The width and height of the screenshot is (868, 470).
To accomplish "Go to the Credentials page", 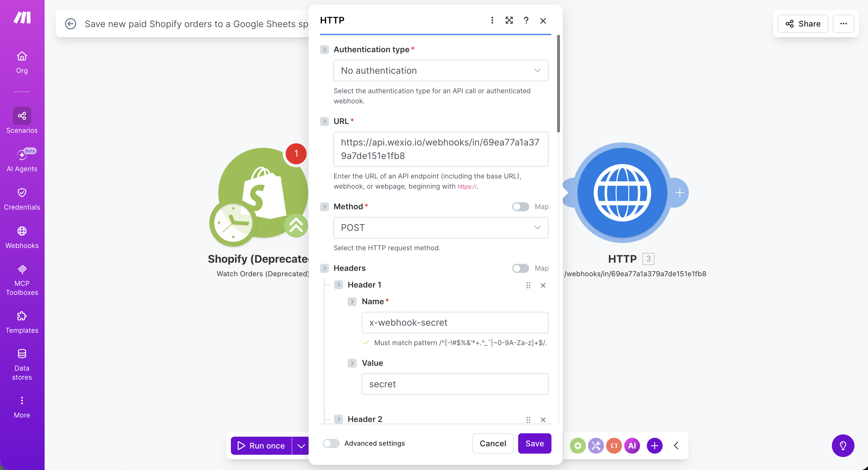I will pos(22,199).
